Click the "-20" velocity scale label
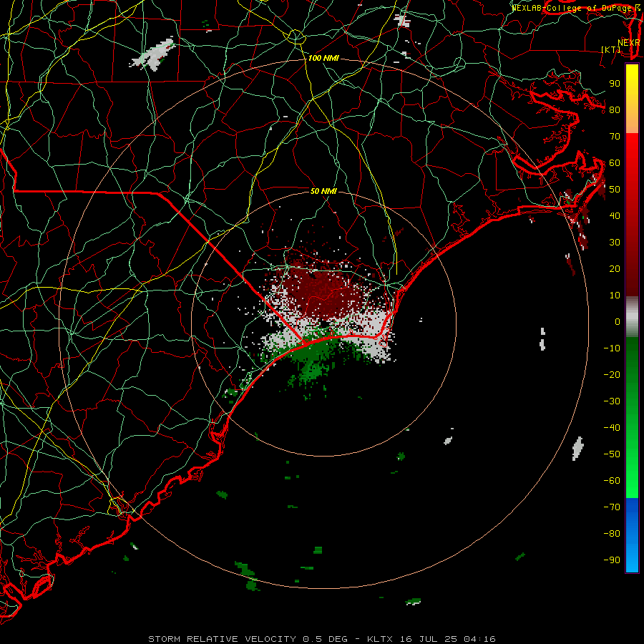Viewport: 644px width, 644px height. (612, 375)
